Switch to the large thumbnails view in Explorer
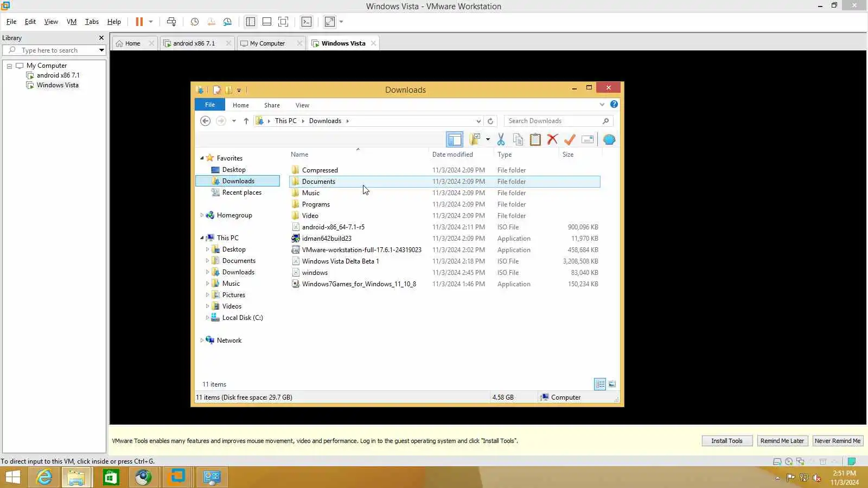Viewport: 868px width, 488px height. point(612,384)
